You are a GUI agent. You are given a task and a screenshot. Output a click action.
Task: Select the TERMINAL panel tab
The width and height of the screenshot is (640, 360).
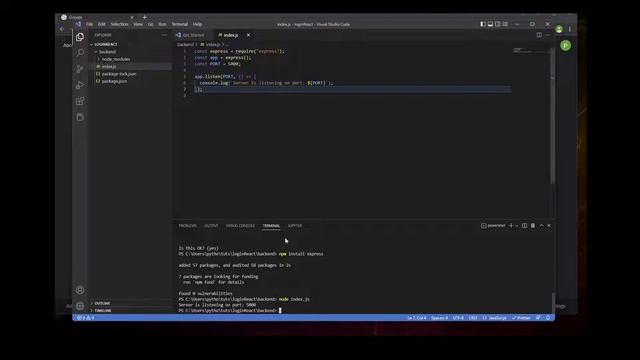tap(271, 226)
